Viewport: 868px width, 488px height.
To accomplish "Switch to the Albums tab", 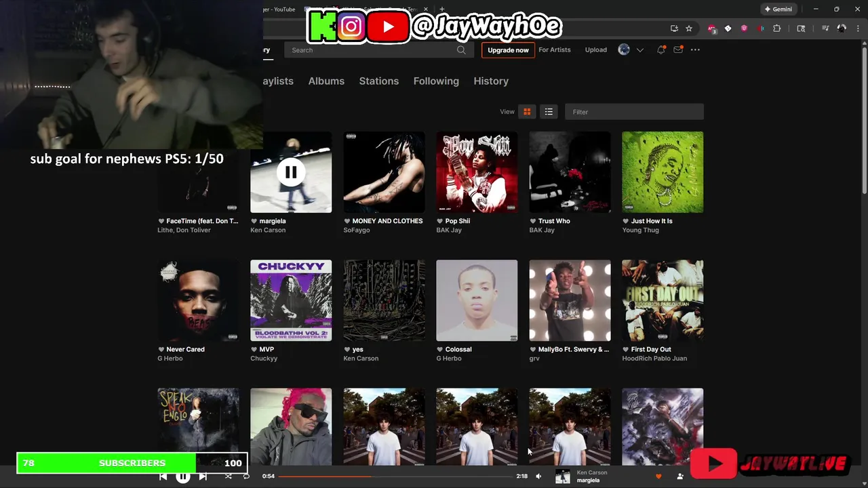I will [x=326, y=81].
